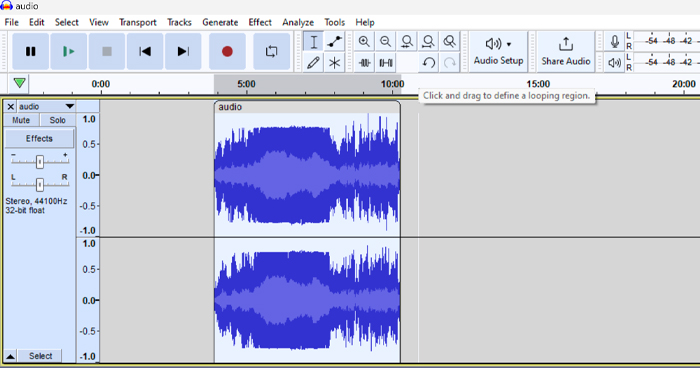
Task: Click the green playhead triangle on timeline
Action: coord(19,83)
